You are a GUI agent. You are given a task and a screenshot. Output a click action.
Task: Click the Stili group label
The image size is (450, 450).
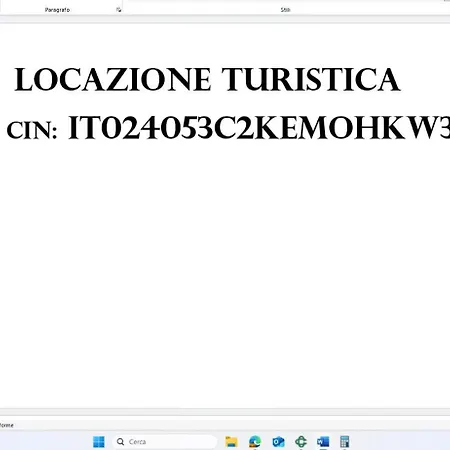(x=285, y=10)
